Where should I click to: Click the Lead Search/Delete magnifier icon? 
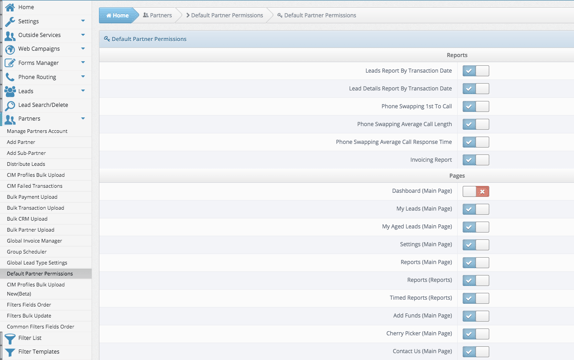[10, 105]
